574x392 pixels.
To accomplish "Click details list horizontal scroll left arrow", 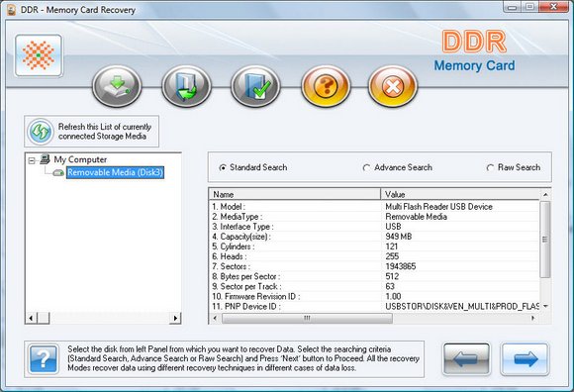I will pos(216,318).
